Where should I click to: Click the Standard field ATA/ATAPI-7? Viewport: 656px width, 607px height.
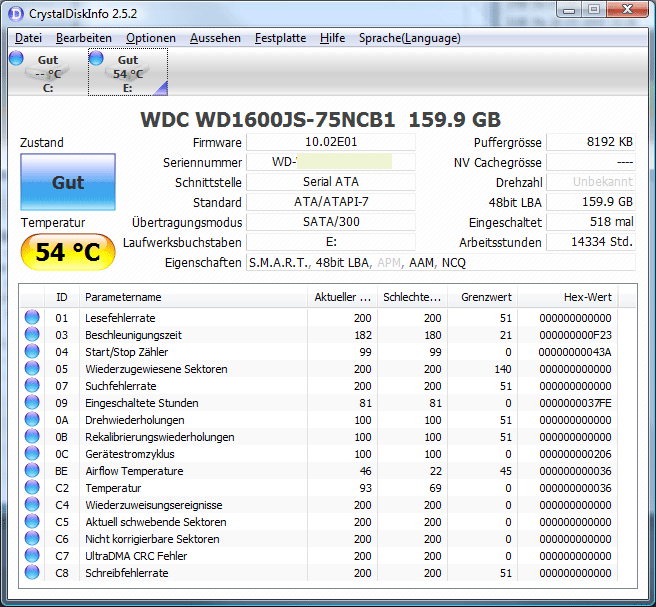pyautogui.click(x=331, y=202)
